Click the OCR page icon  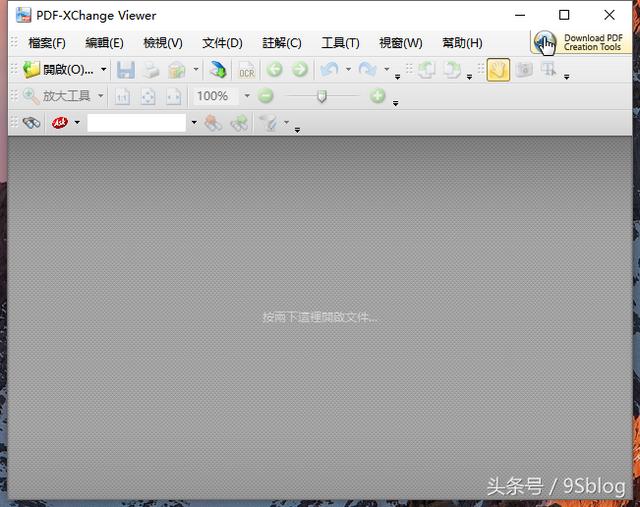pos(247,70)
